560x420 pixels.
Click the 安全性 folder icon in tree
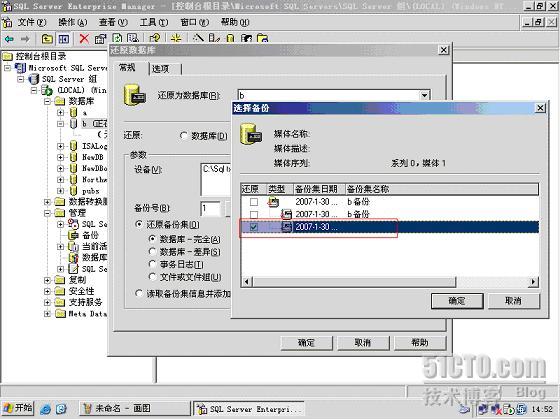click(x=60, y=291)
